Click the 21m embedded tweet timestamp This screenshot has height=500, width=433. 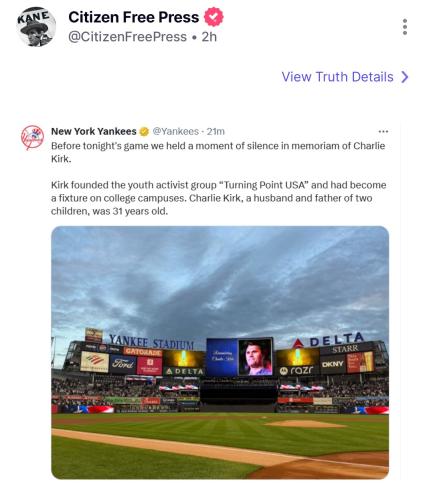216,131
